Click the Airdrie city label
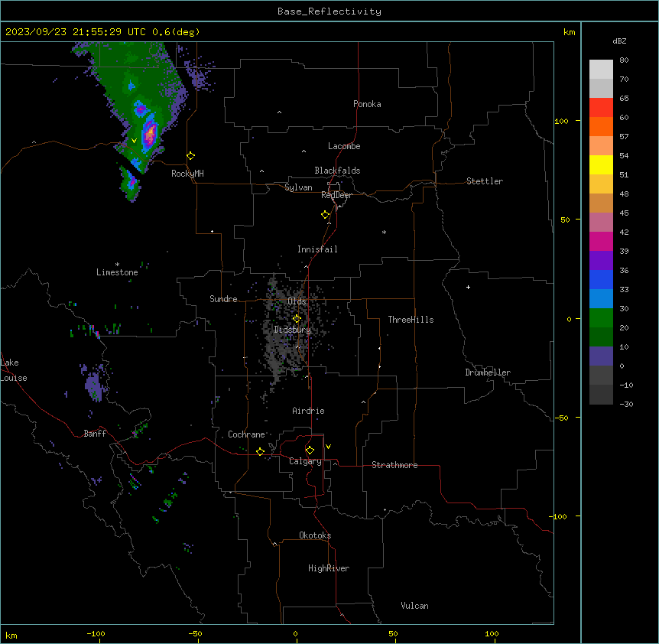Viewport: 659px width, 644px height. point(308,411)
